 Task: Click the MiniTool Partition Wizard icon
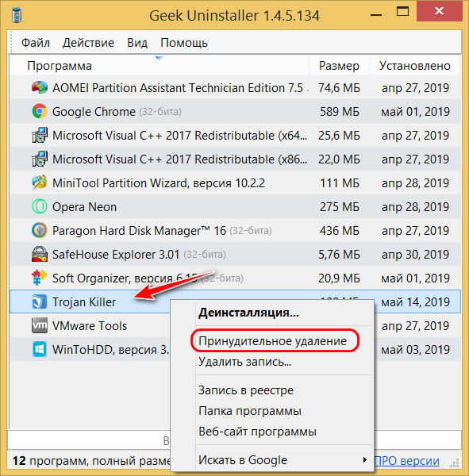point(40,182)
